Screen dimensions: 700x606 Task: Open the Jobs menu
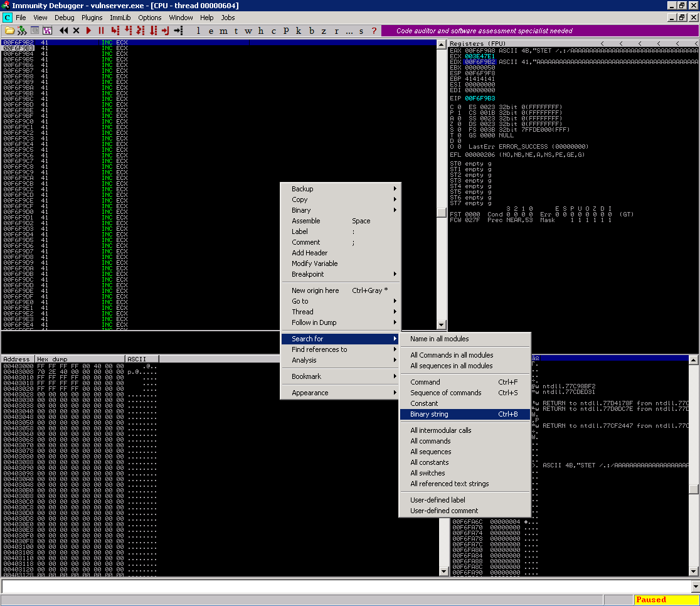tap(228, 18)
